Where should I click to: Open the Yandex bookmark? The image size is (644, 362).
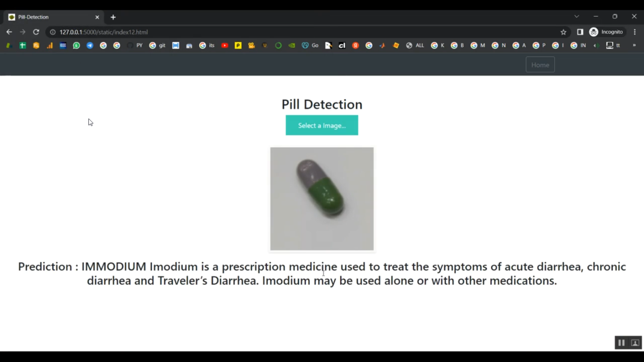tap(355, 45)
